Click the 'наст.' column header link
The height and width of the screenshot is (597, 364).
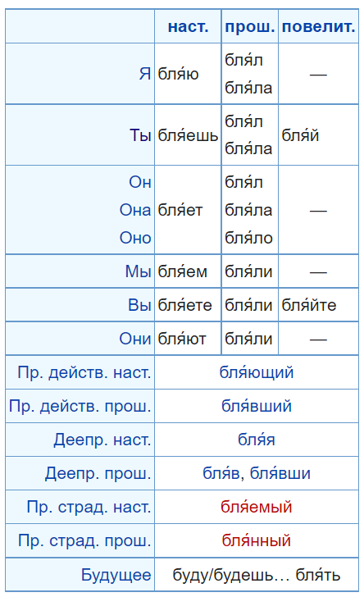pos(188,26)
